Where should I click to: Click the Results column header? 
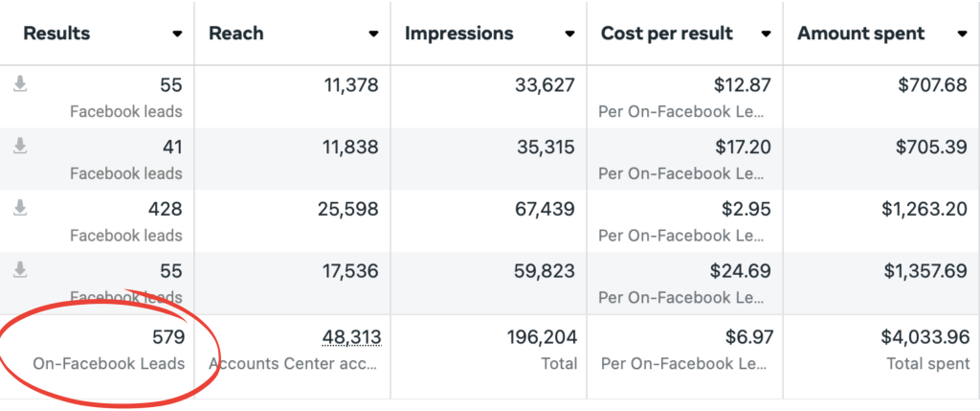click(56, 34)
